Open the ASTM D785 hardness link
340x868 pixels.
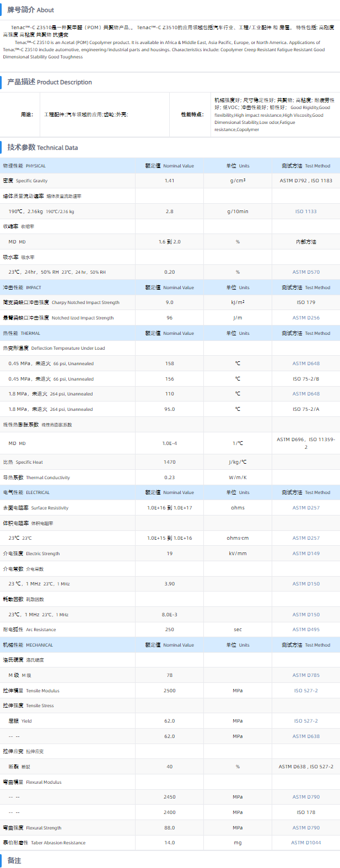click(306, 675)
